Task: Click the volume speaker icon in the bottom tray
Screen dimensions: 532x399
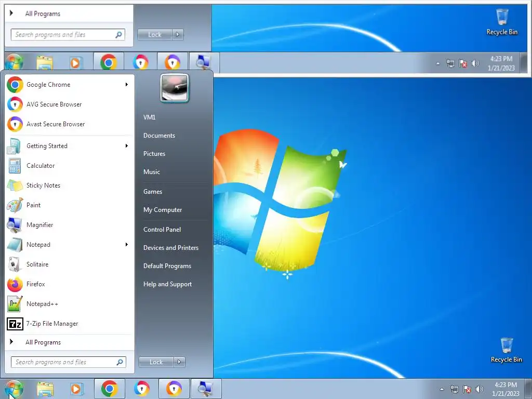Action: coord(480,389)
